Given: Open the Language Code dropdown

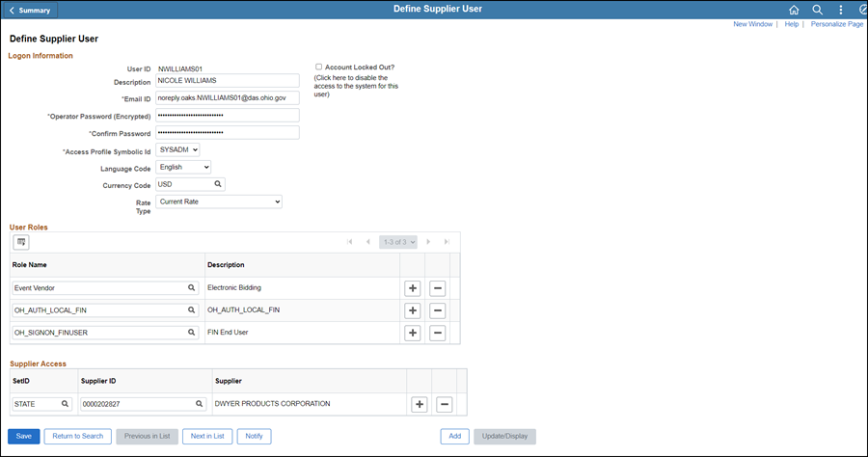Looking at the screenshot, I should point(183,168).
